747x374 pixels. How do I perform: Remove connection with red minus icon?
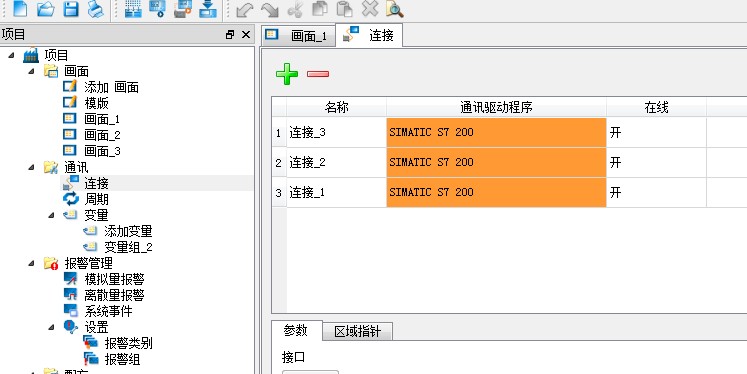pyautogui.click(x=318, y=74)
